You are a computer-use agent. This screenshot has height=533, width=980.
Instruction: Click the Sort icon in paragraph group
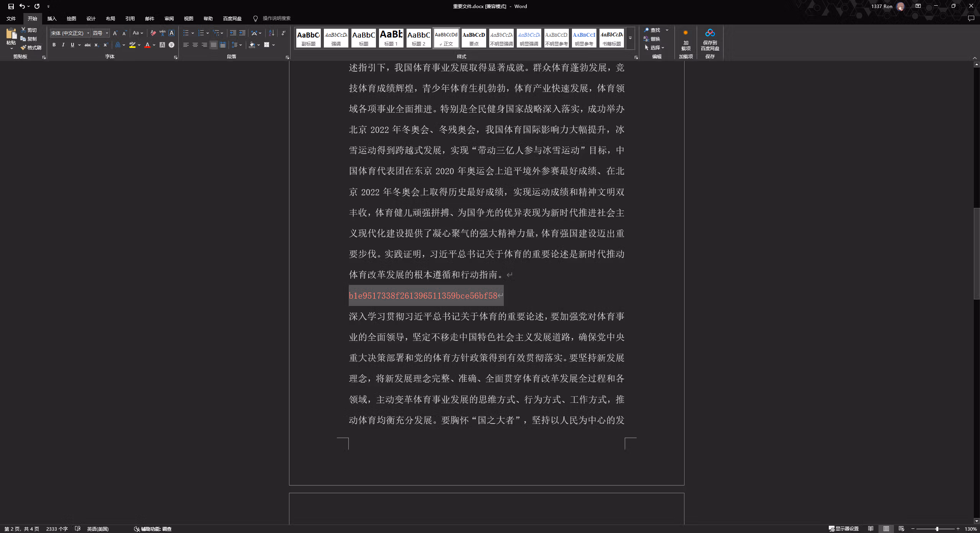(x=271, y=33)
